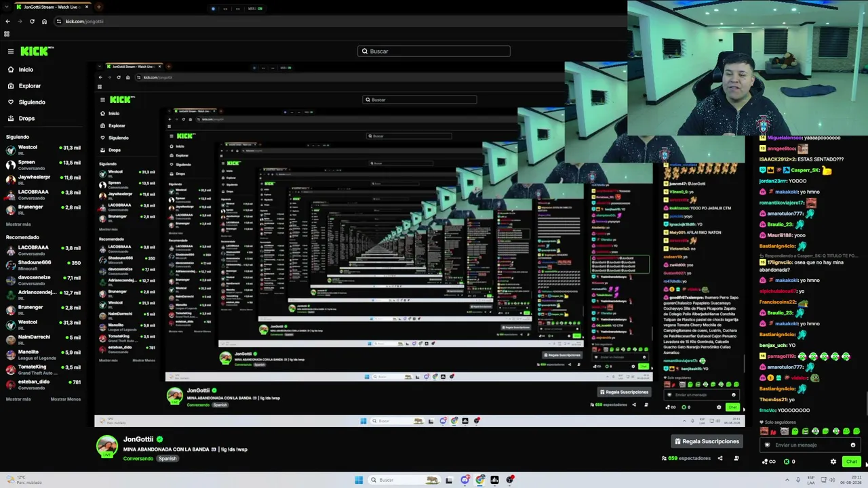Open esteban_dido recommended channel
Screen dimensions: 868x488
(43, 384)
